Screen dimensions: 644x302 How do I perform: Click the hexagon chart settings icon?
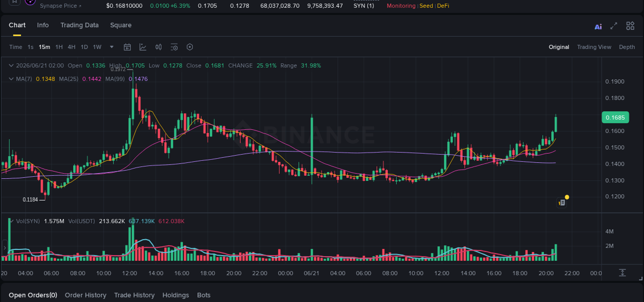pos(190,47)
